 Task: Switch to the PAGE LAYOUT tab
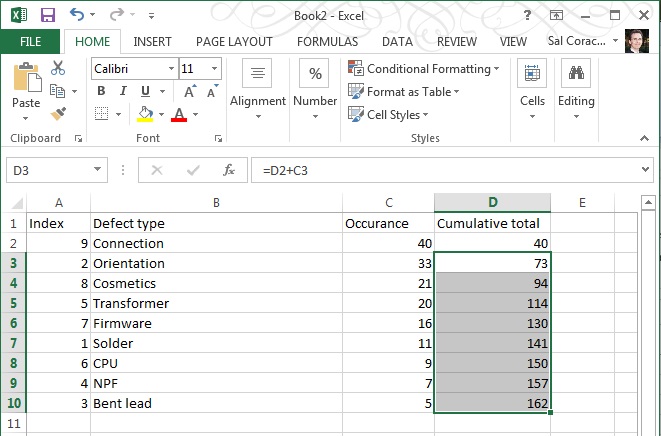(x=234, y=42)
